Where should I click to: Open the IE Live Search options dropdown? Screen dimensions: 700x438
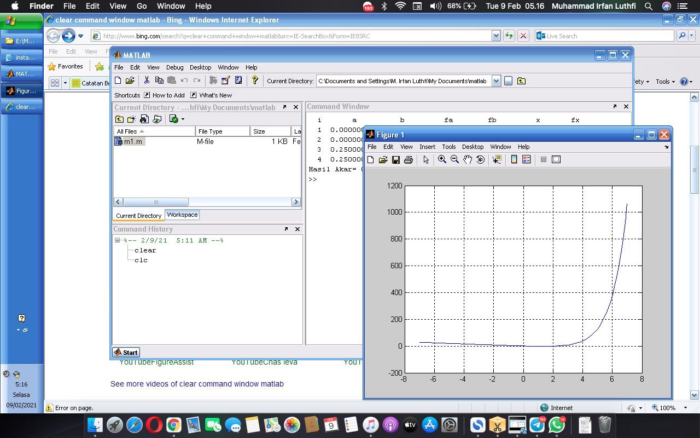[x=692, y=36]
